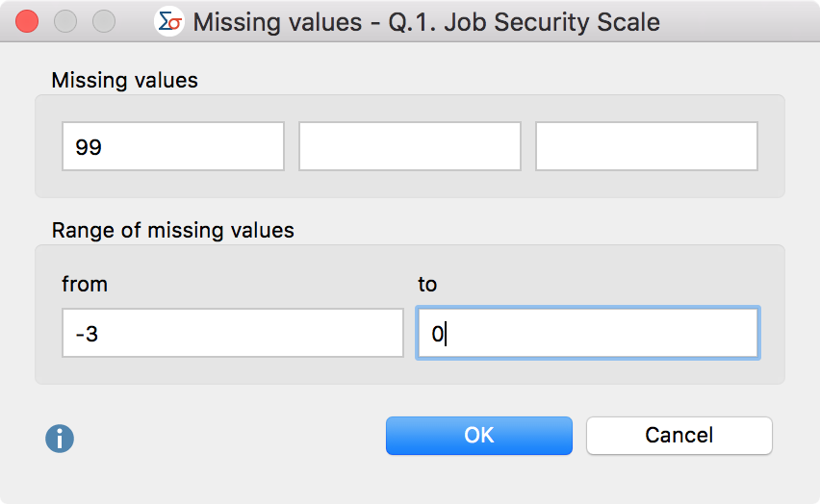
Task: Select the third empty missing value field
Action: 647,146
